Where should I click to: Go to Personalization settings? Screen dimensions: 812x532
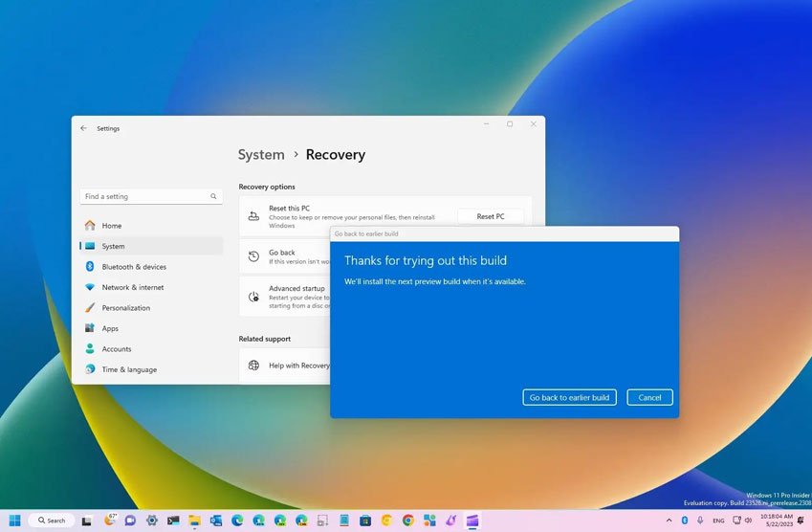click(x=125, y=308)
